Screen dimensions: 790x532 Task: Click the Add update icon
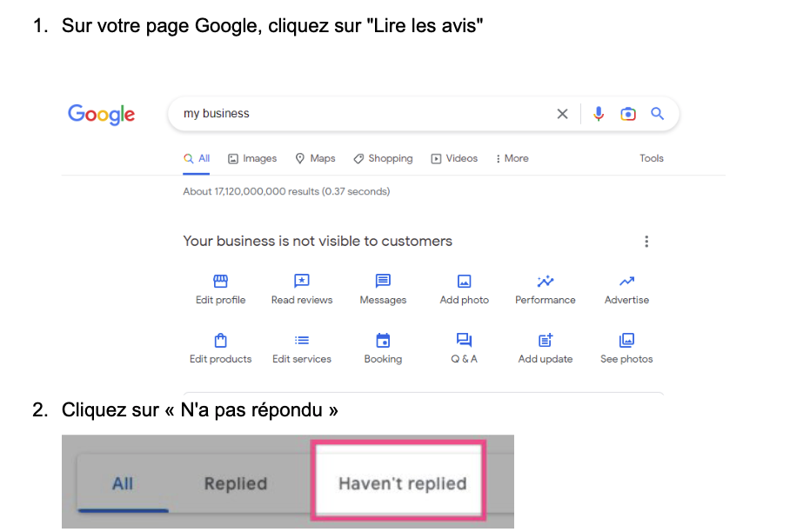click(x=546, y=340)
